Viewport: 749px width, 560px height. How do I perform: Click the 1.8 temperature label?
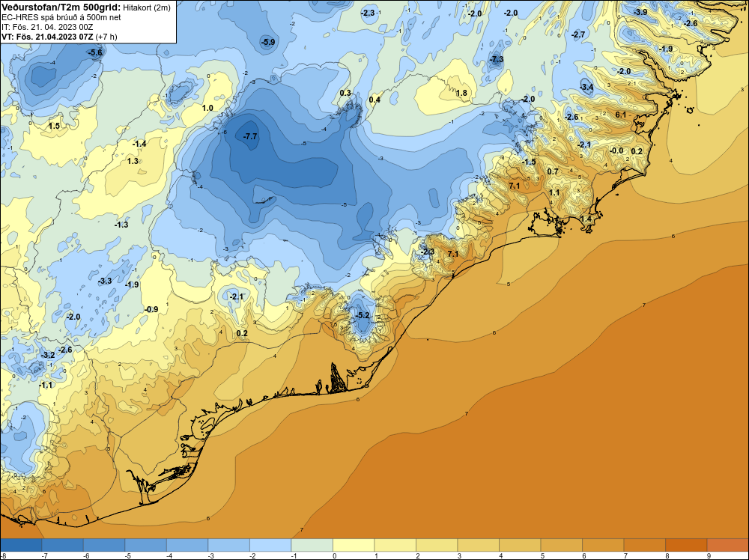click(461, 93)
